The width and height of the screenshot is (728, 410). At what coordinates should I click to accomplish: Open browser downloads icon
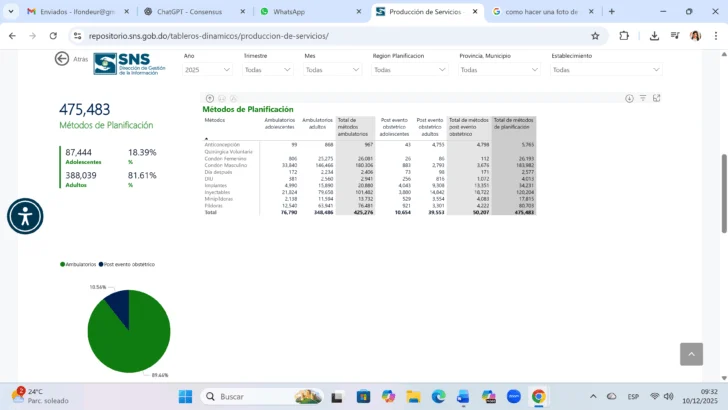click(654, 35)
